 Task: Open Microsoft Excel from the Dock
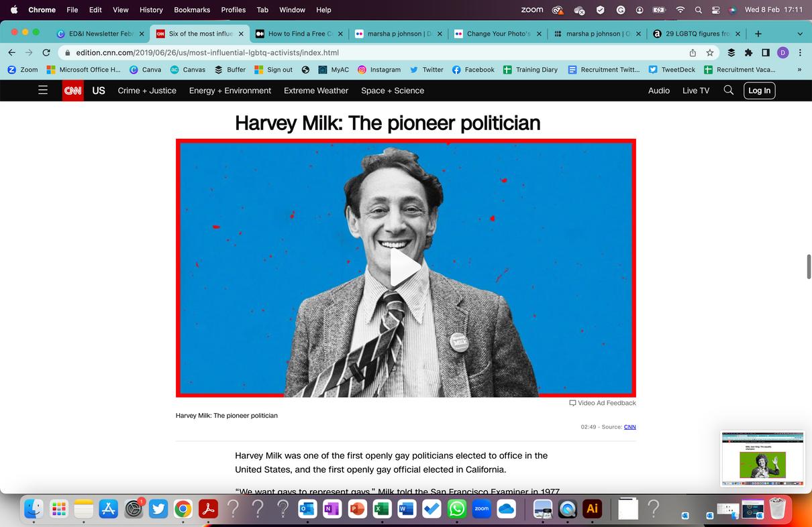click(x=383, y=510)
